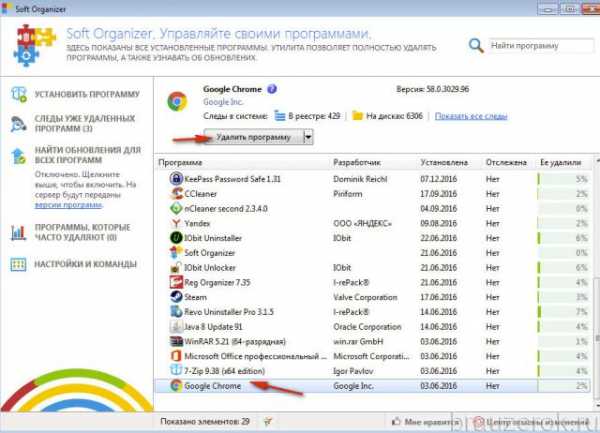Select Dominik Reichl developer cell
The height and width of the screenshot is (433, 600).
click(360, 179)
